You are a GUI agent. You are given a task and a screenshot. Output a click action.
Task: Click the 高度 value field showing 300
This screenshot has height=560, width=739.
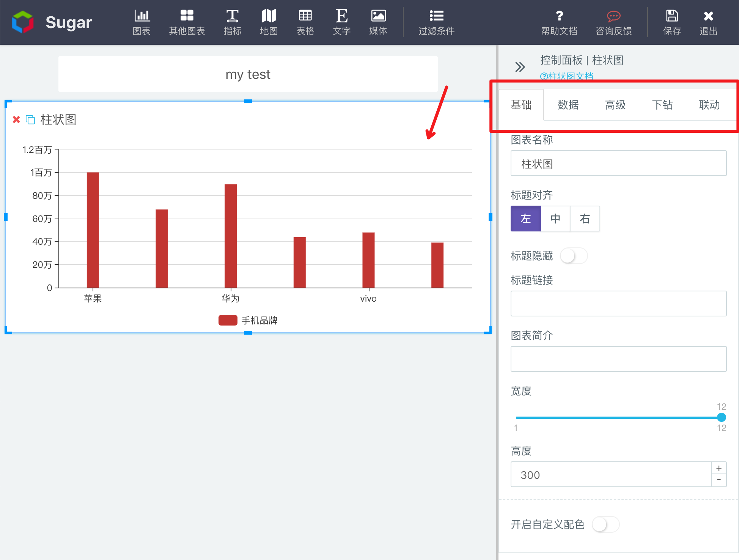[x=611, y=474]
